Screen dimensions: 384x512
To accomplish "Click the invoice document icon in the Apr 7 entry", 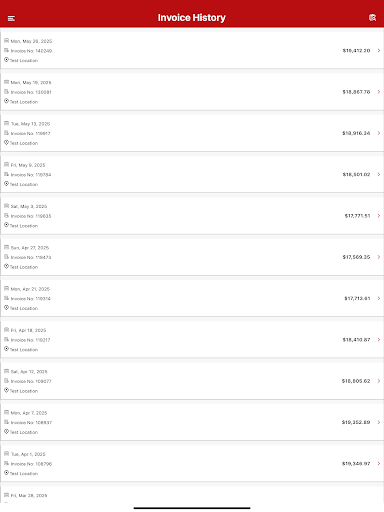I will click(x=6, y=422).
